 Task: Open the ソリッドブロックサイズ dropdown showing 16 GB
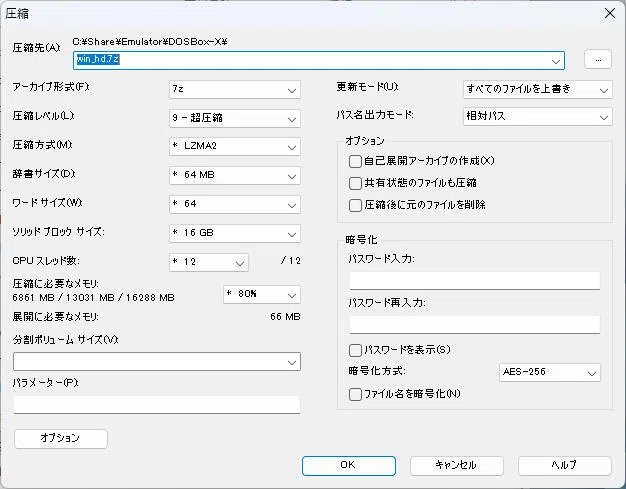(235, 233)
